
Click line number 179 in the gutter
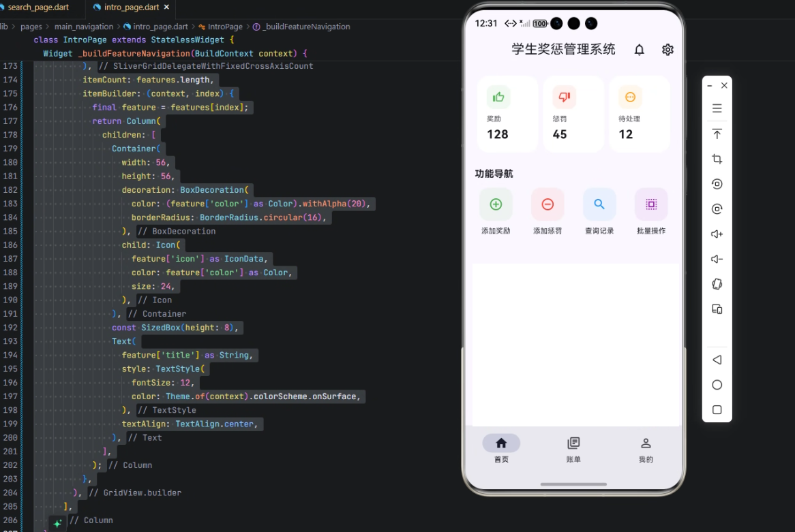[x=10, y=148]
